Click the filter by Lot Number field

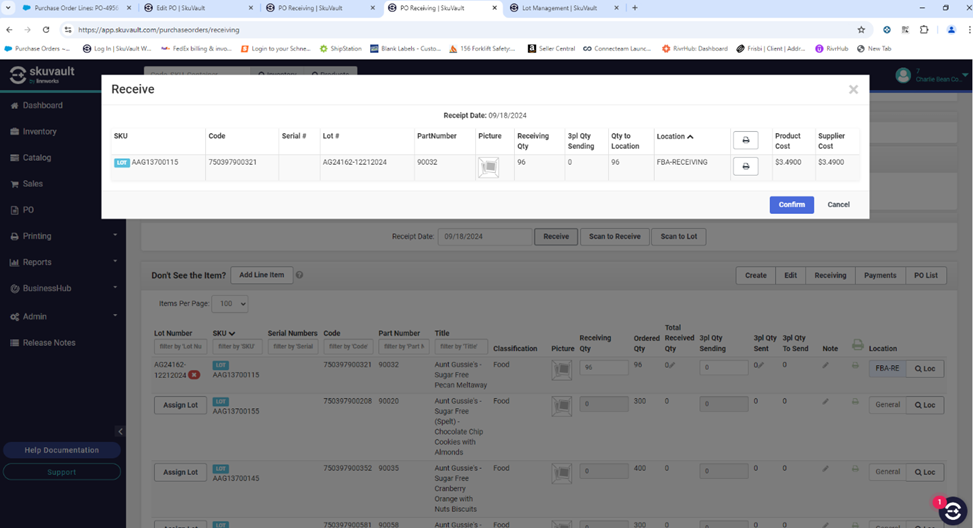pyautogui.click(x=180, y=346)
